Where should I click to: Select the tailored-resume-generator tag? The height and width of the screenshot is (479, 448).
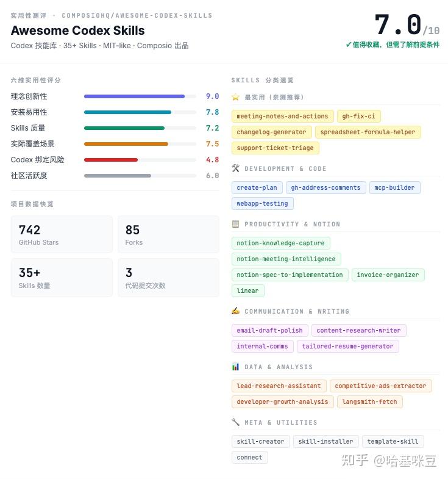pyautogui.click(x=347, y=347)
